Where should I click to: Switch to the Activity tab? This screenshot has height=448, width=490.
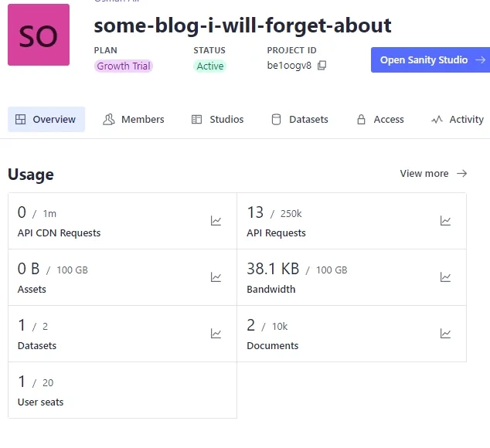[x=458, y=120]
